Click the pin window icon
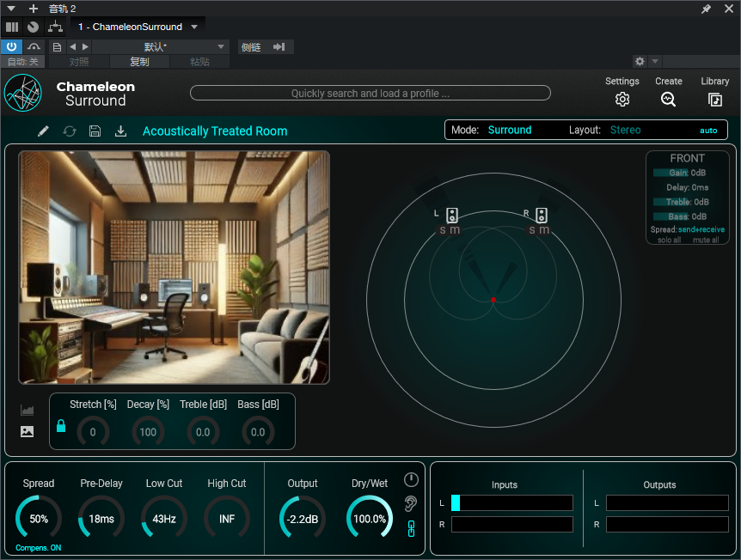The width and height of the screenshot is (741, 560). tap(706, 9)
